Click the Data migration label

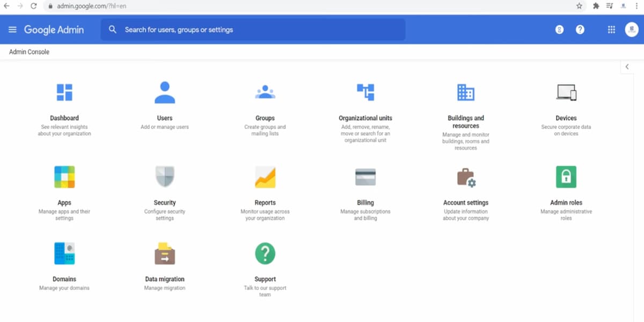pos(165,279)
